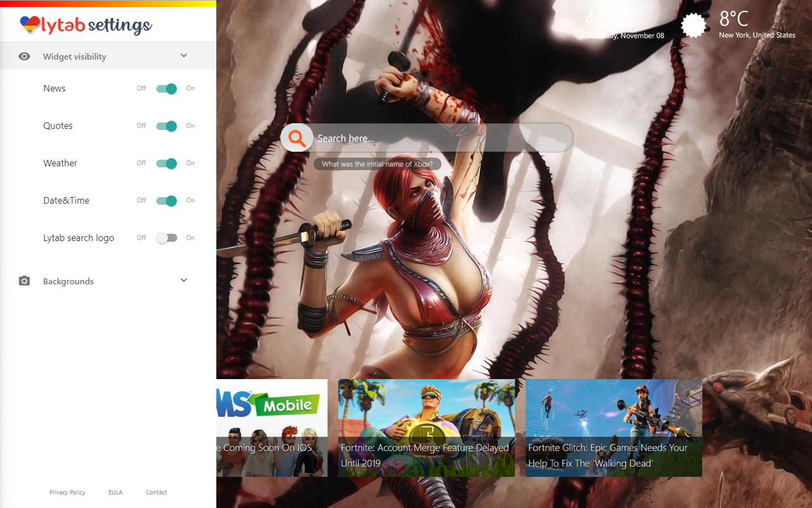Viewport: 812px width, 508px height.
Task: Open the EULA link
Action: (x=115, y=492)
